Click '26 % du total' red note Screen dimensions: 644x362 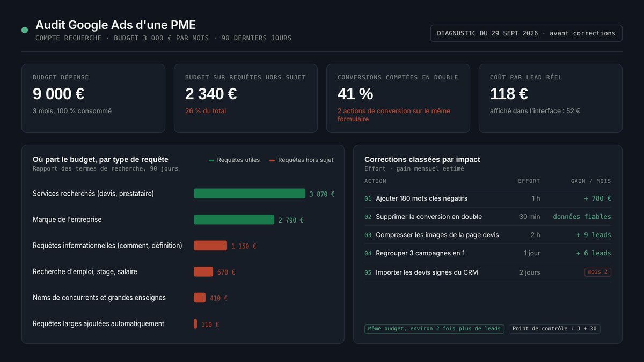tap(206, 111)
